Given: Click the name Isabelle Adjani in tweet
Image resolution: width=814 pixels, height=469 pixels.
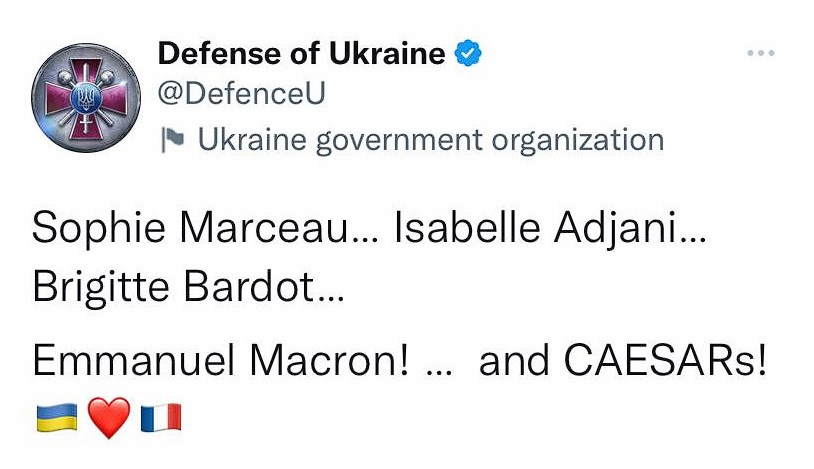Looking at the screenshot, I should pyautogui.click(x=537, y=229).
